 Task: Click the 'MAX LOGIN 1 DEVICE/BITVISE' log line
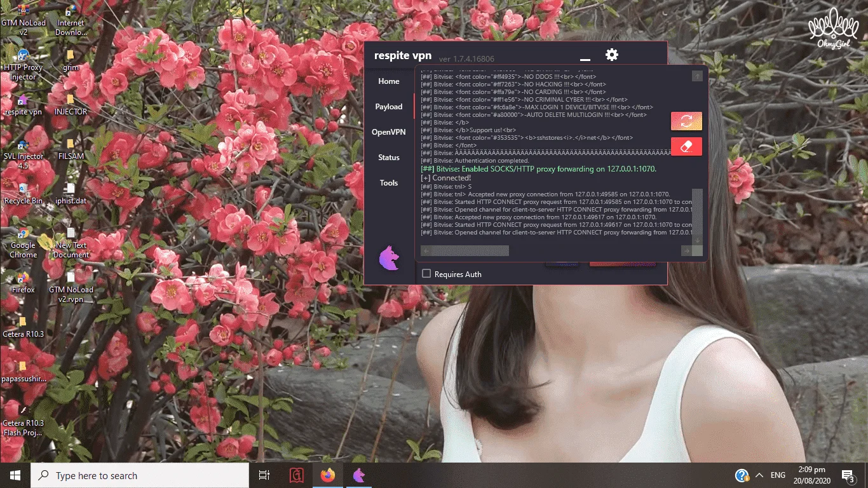pos(537,107)
